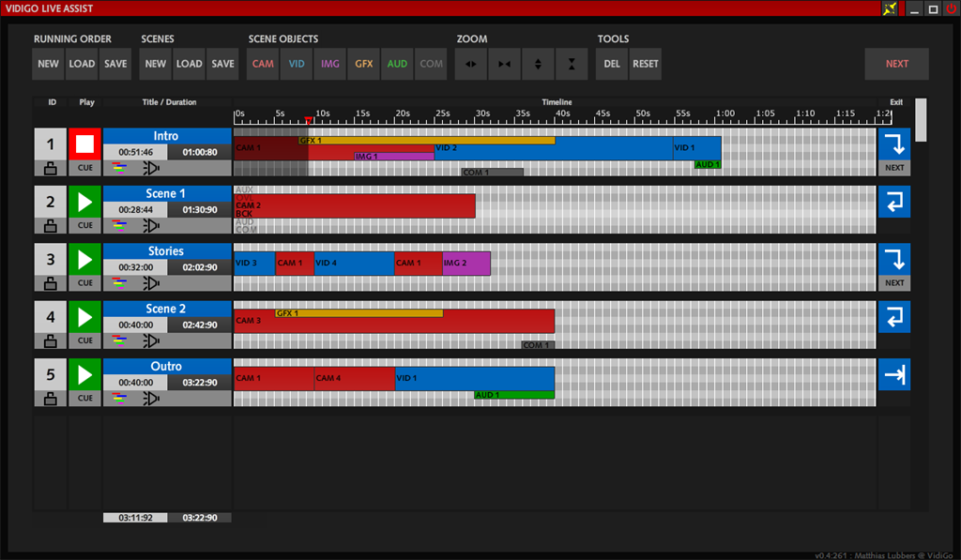
Task: Click the loop exit icon on Scene 2
Action: tap(893, 316)
